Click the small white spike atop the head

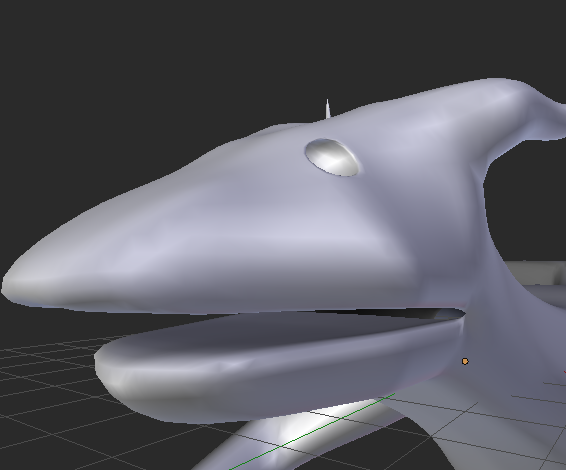(x=328, y=109)
